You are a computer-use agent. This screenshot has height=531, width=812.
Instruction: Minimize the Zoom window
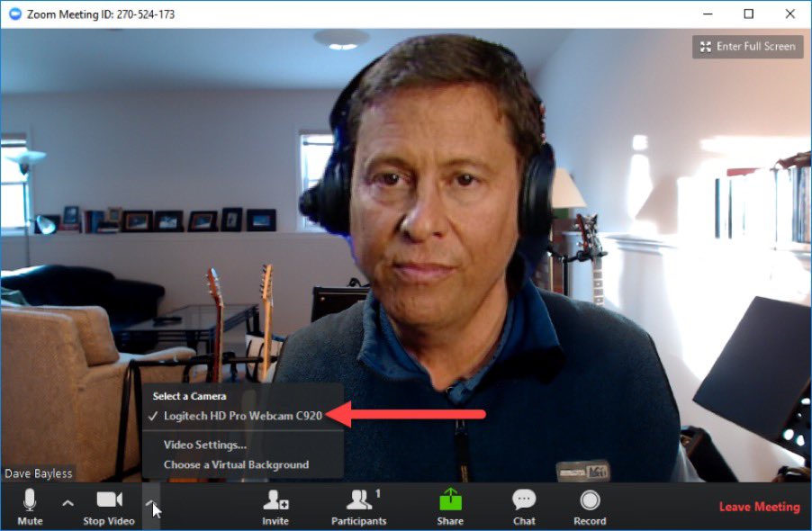point(708,14)
